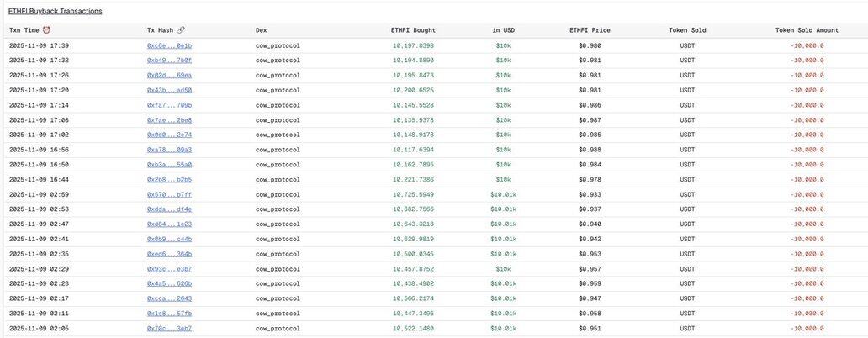Click the ETHFI Price column header
The image size is (868, 338).
coord(590,30)
